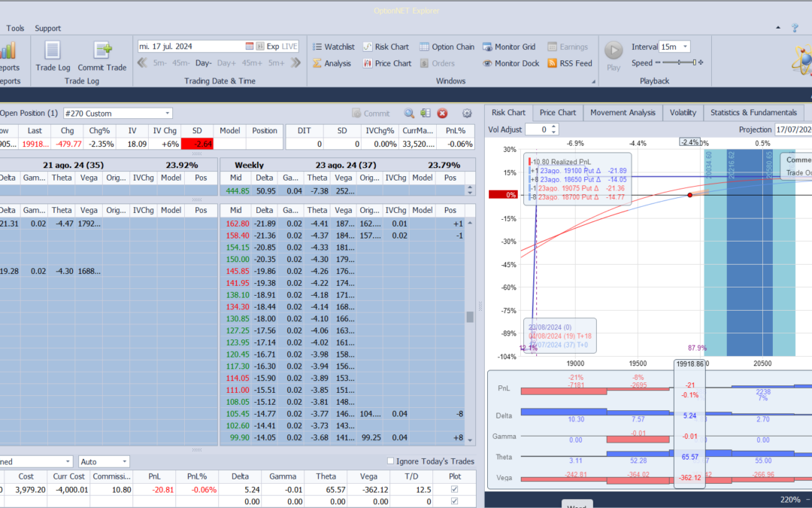Open the Price Chart window from ribbon
The width and height of the screenshot is (812, 508).
click(387, 63)
